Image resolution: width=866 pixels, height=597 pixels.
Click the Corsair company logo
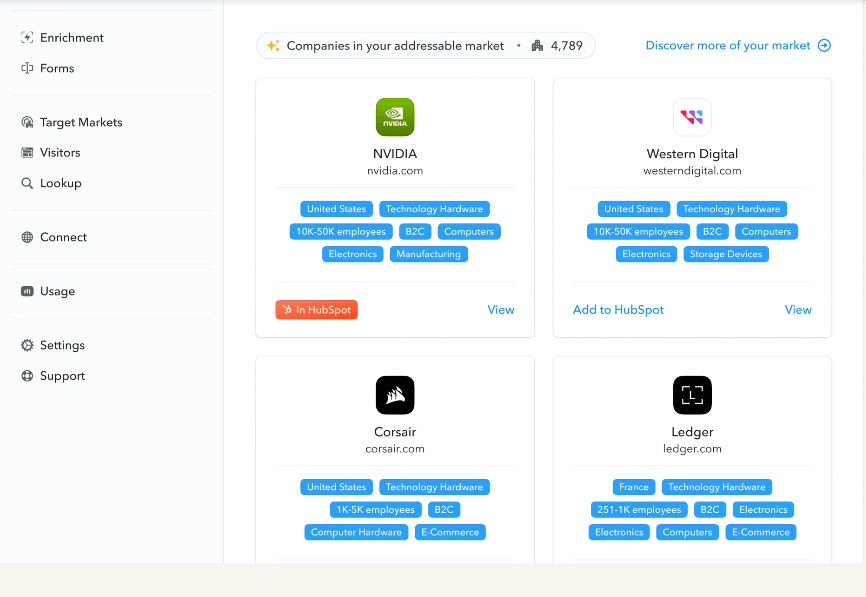(x=395, y=395)
